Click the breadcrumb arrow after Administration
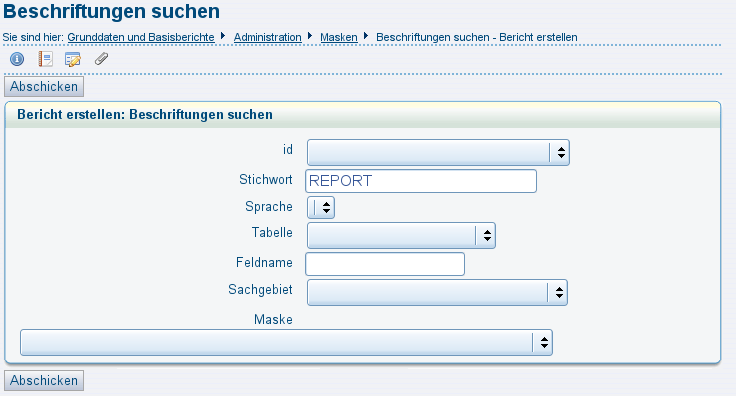736x397 pixels. (310, 36)
